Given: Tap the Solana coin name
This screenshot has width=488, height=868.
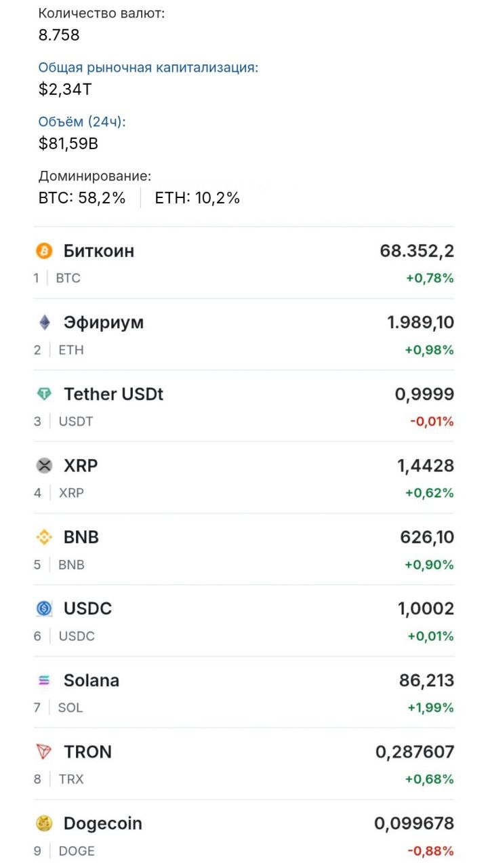Looking at the screenshot, I should click(x=91, y=680).
